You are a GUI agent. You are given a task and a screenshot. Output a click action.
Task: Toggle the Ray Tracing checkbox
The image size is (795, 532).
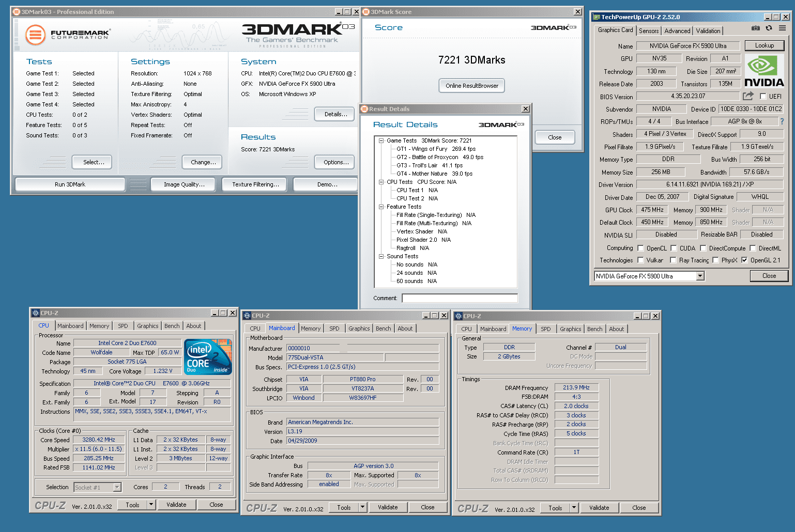pos(673,260)
